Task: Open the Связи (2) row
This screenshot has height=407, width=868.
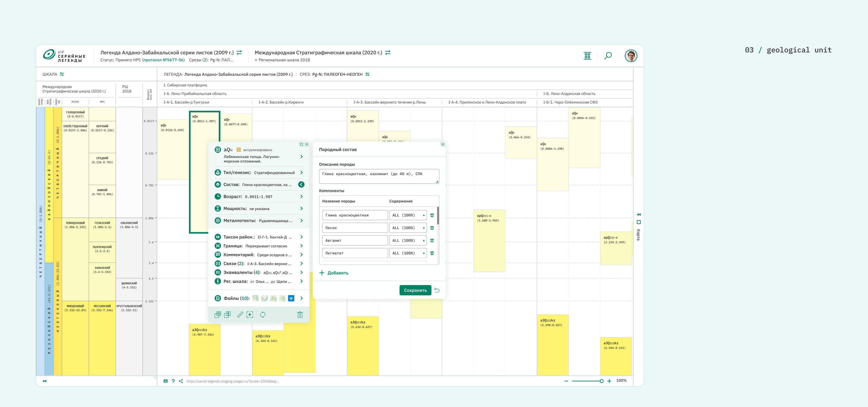Action: pos(259,264)
